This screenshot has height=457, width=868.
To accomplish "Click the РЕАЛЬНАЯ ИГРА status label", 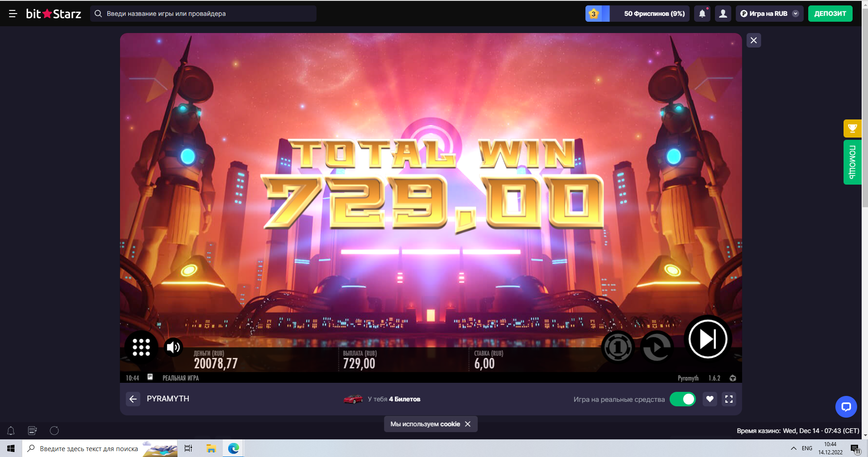I will pyautogui.click(x=181, y=378).
